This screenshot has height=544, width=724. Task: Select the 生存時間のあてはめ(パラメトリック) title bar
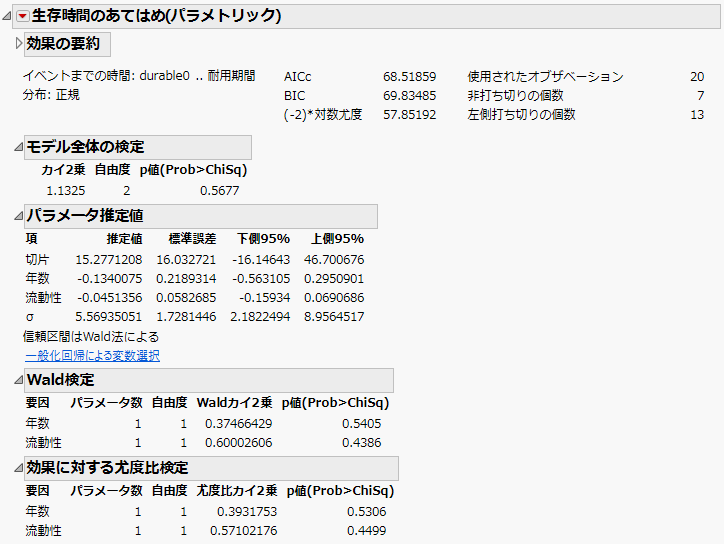[366, 16]
